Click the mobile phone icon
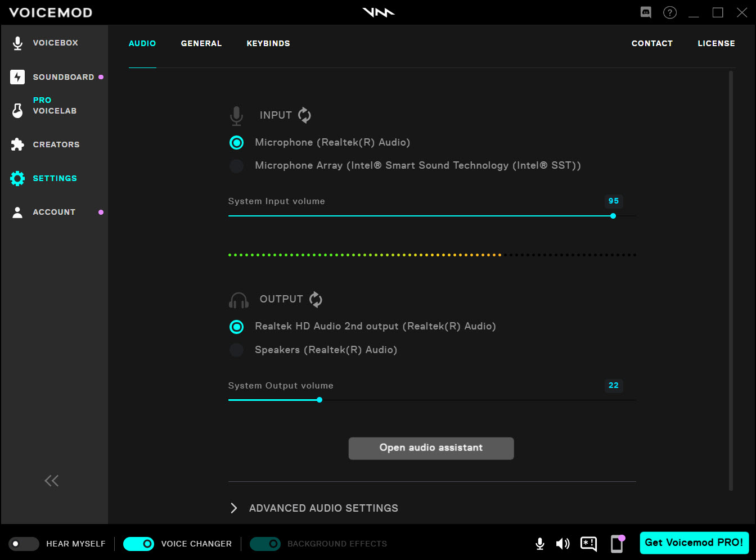Viewport: 756px width, 560px height. point(617,544)
